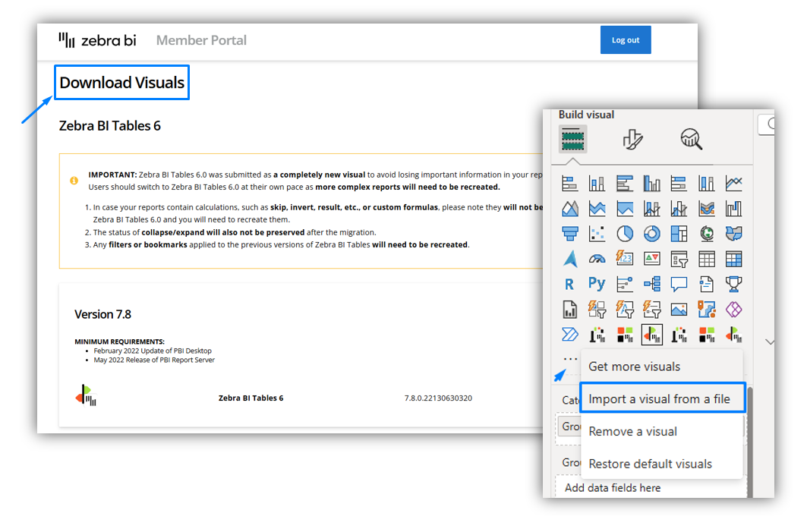Click the Log out button

626,40
